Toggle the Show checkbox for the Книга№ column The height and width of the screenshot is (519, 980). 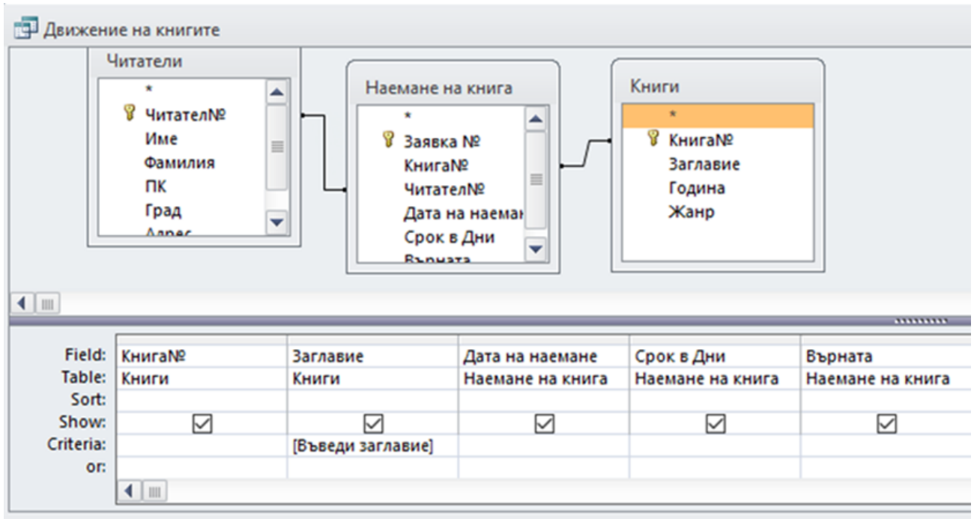coord(202,424)
